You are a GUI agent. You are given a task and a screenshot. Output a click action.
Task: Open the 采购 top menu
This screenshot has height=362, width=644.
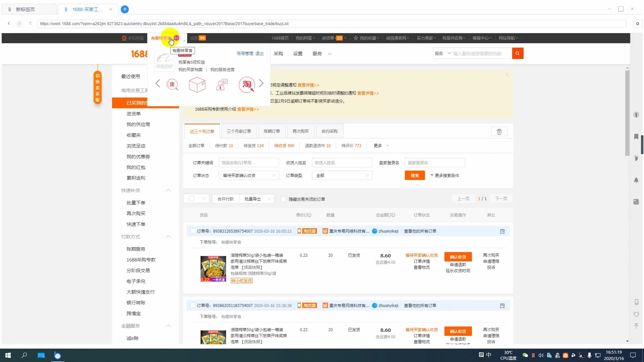(x=278, y=54)
